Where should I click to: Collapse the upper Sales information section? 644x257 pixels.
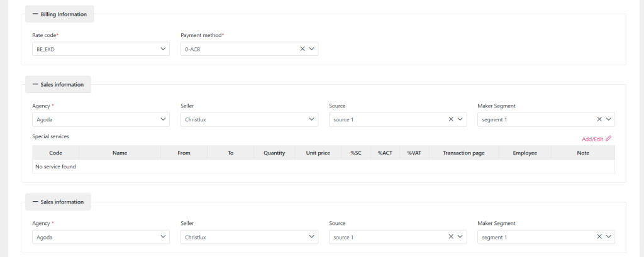coord(35,84)
